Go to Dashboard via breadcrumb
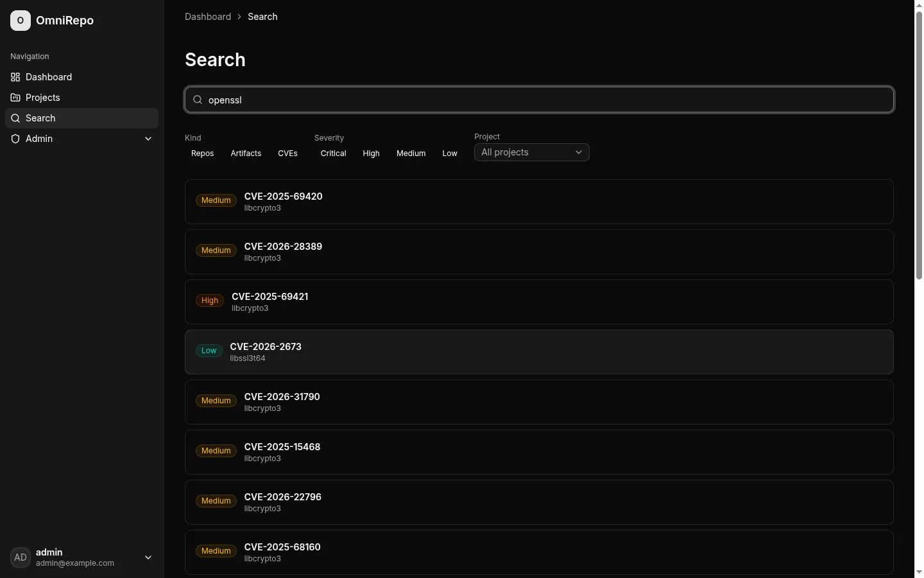This screenshot has height=578, width=924. pyautogui.click(x=208, y=17)
